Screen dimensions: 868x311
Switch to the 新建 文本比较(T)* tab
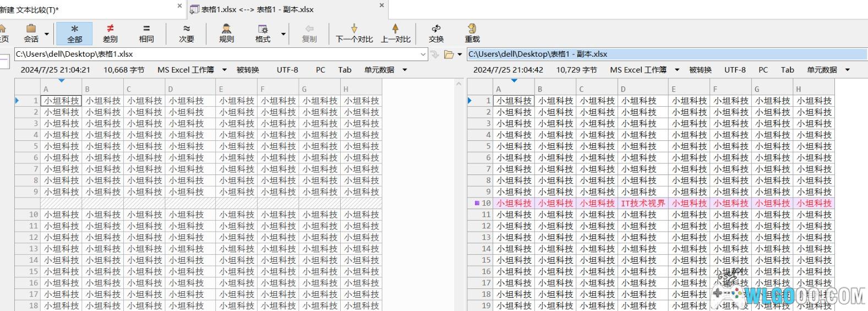(x=30, y=9)
